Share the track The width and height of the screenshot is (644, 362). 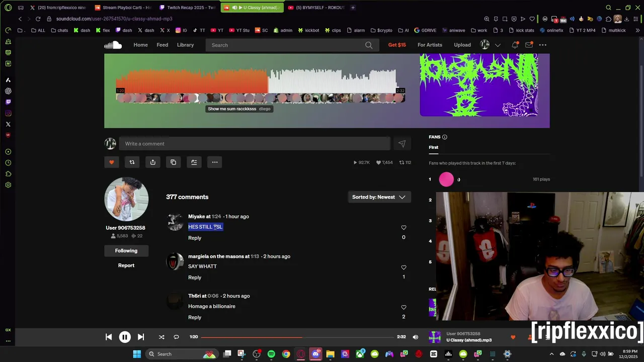tap(153, 162)
